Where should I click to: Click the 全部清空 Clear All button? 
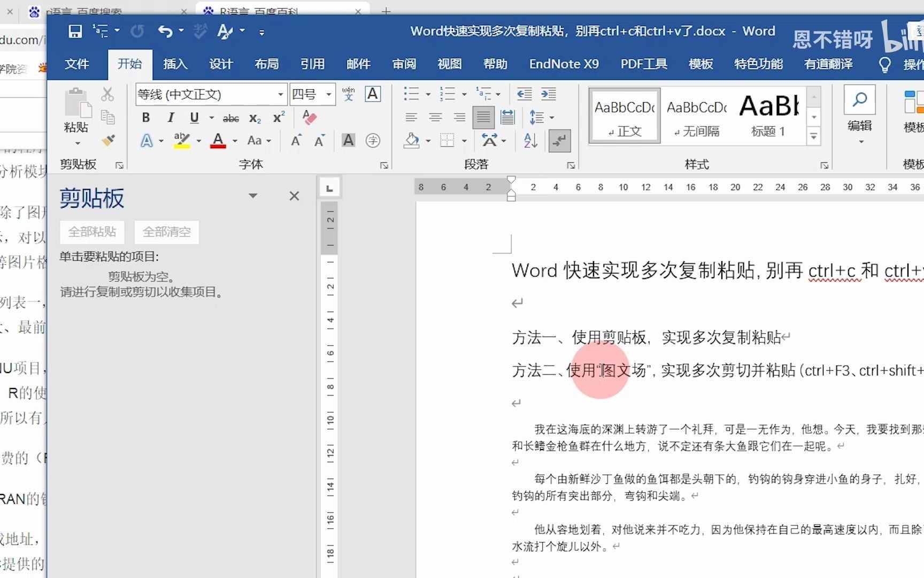(x=167, y=232)
